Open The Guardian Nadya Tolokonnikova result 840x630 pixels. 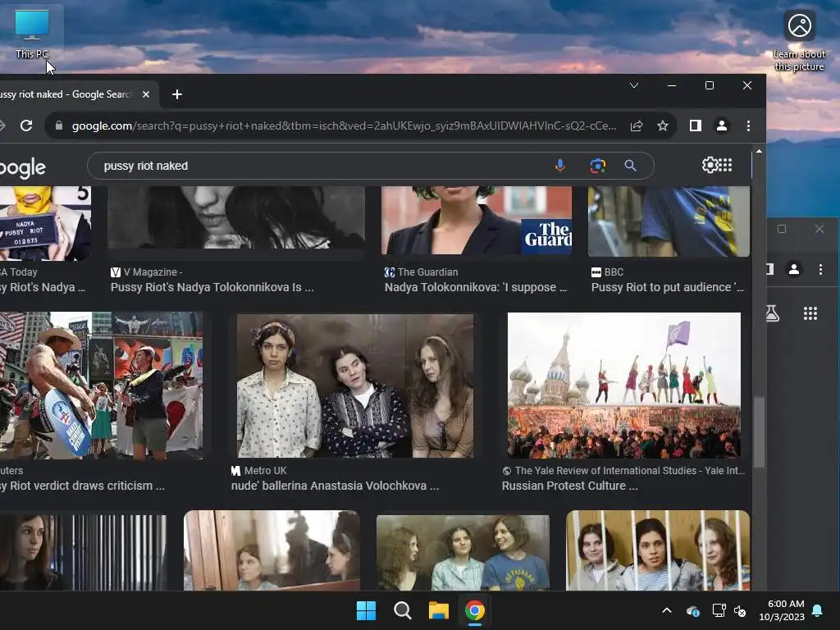pos(476,287)
